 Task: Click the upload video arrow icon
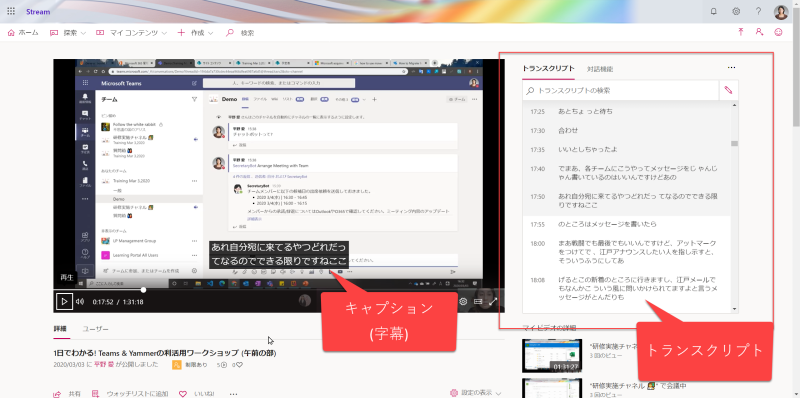[x=741, y=32]
